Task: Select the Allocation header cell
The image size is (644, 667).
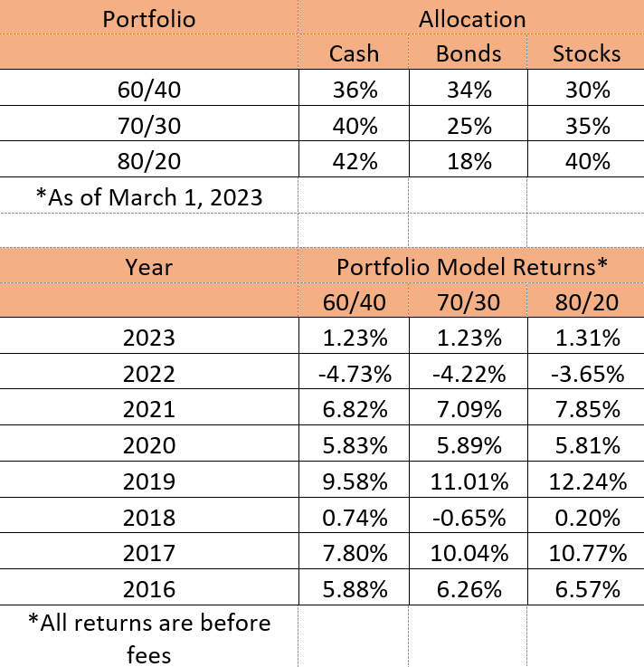Action: click(x=471, y=18)
